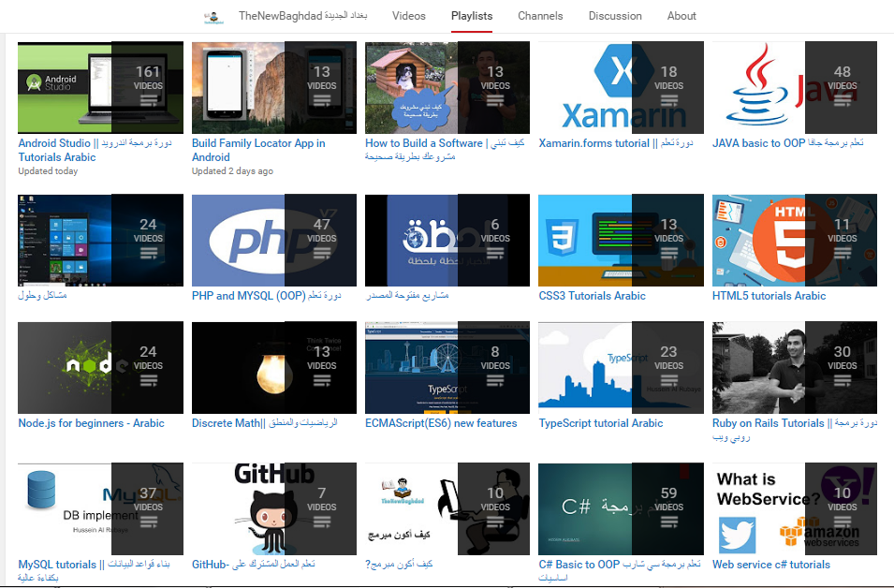
Task: Click the Arabic title link under Windows thumbnail
Action: click(42, 296)
